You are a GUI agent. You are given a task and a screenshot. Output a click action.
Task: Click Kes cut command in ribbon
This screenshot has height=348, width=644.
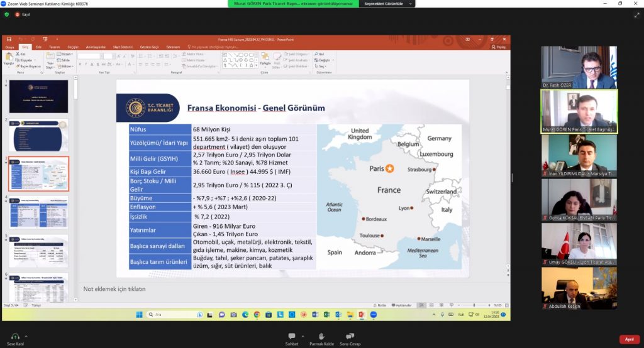pos(21,54)
